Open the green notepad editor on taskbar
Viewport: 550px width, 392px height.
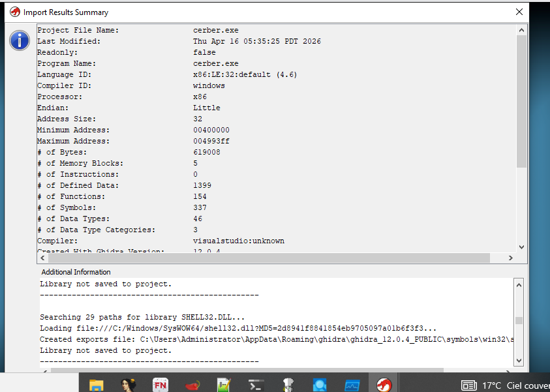(224, 385)
